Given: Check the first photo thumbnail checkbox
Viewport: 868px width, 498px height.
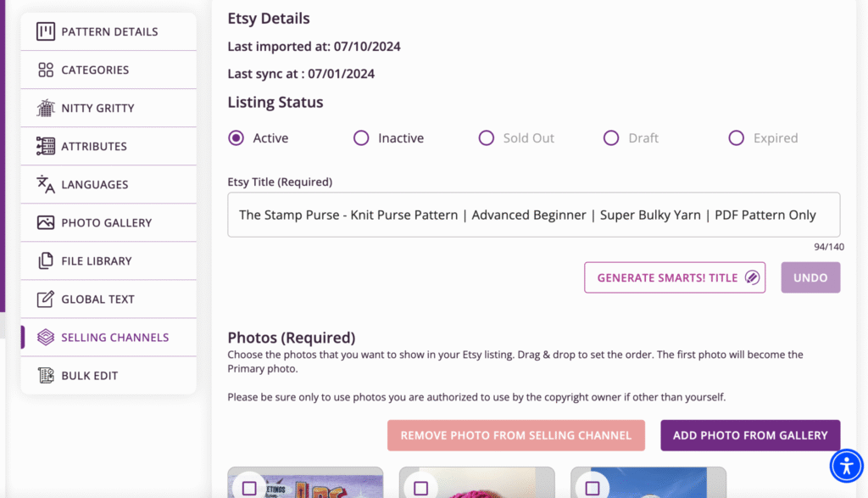Looking at the screenshot, I should tap(249, 488).
